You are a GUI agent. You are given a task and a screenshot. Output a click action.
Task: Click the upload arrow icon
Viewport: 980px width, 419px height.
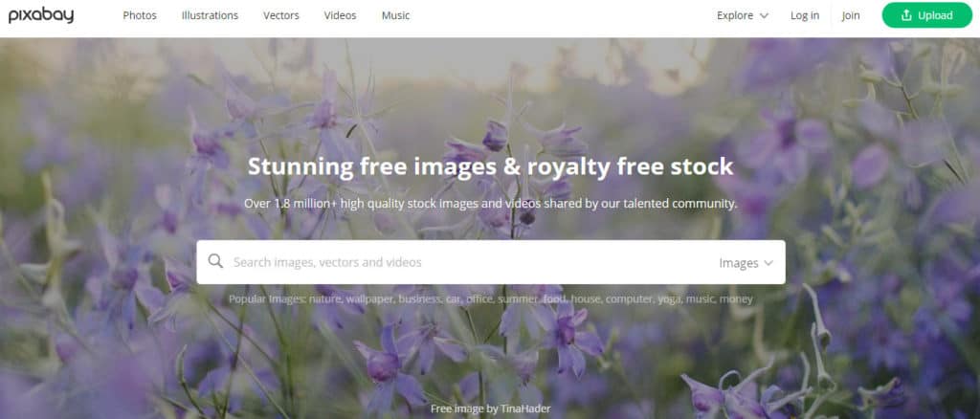click(x=906, y=15)
